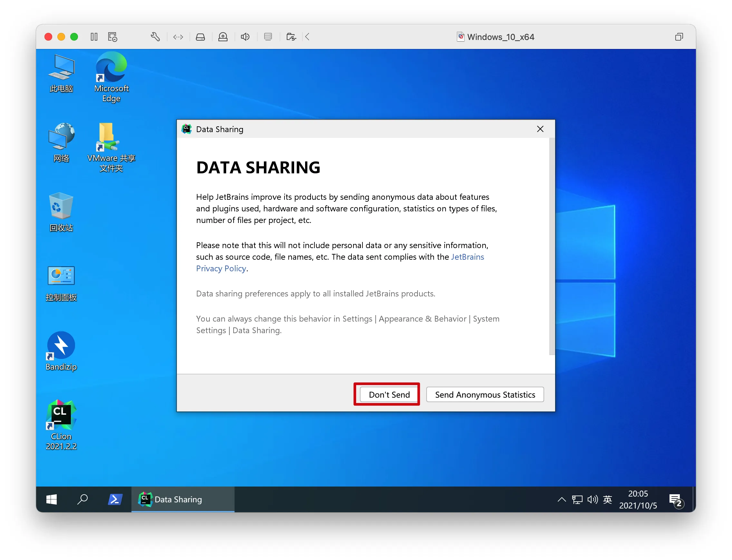Viewport: 732px width, 560px height.
Task: Click the Don't Send button
Action: click(x=389, y=395)
